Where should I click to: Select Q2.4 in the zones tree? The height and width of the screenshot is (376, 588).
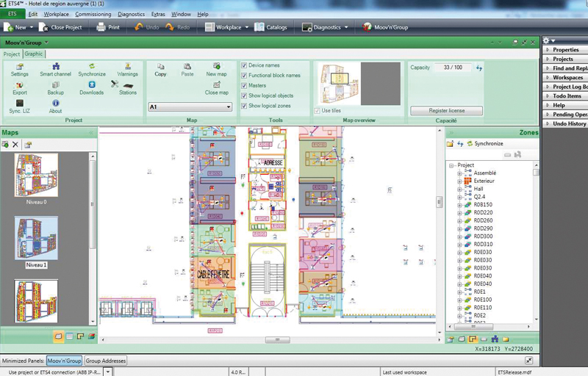[479, 197]
